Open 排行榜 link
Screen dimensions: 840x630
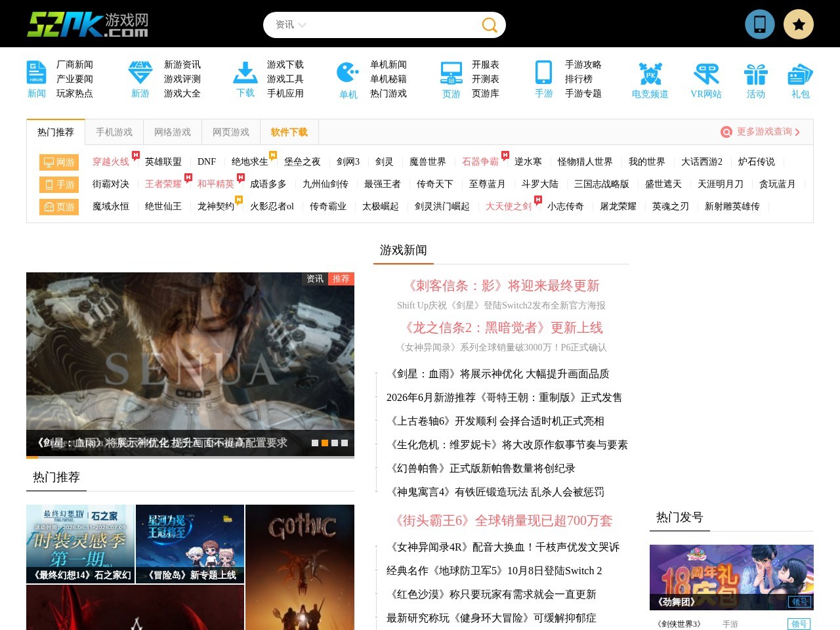click(x=579, y=79)
